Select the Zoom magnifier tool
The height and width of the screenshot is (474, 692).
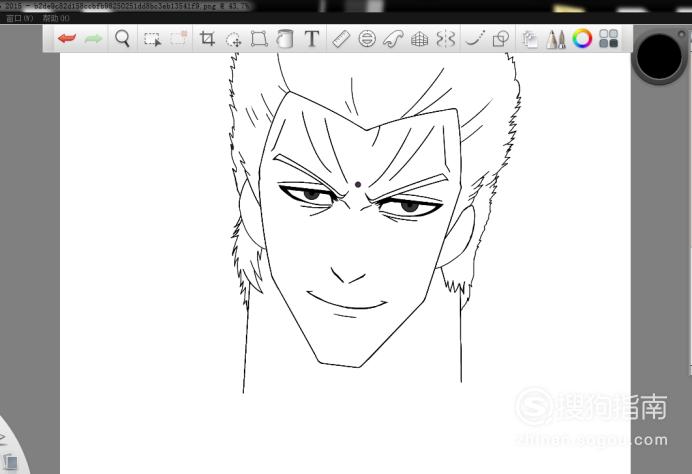122,39
